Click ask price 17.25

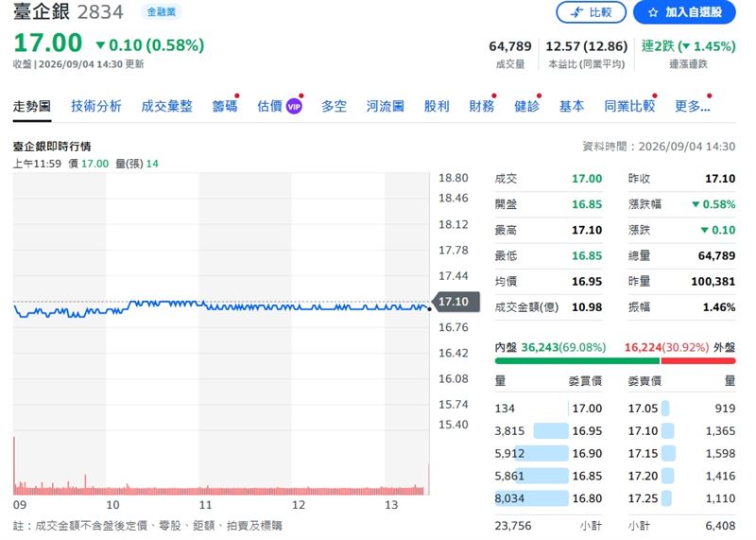pos(643,498)
